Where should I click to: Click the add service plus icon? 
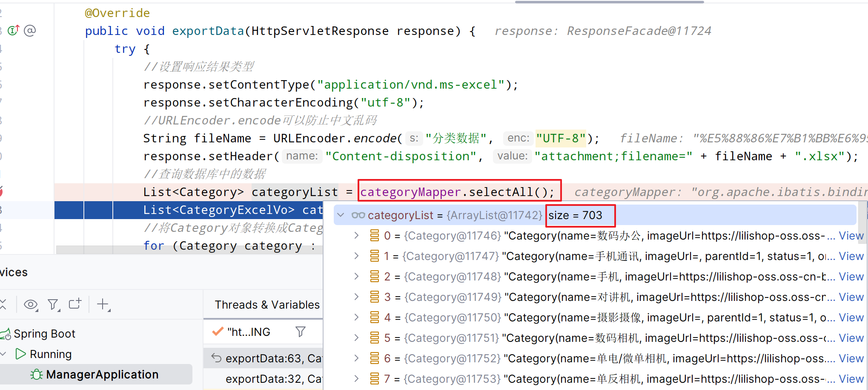103,304
